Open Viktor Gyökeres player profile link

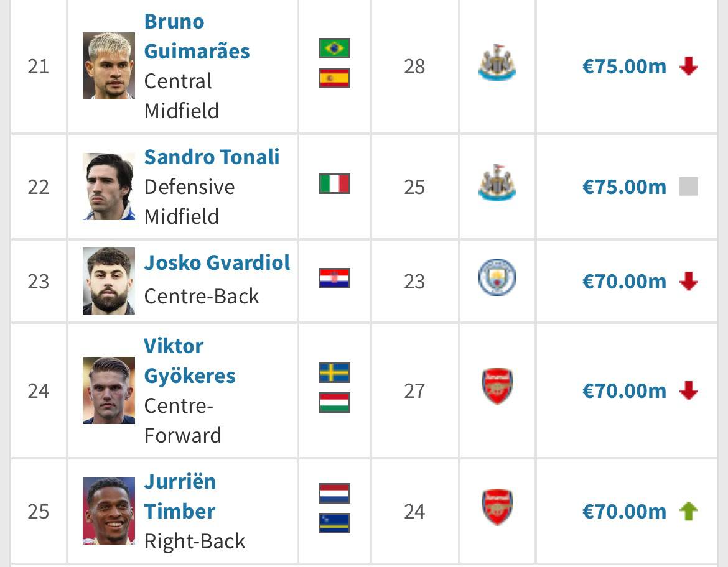(189, 361)
